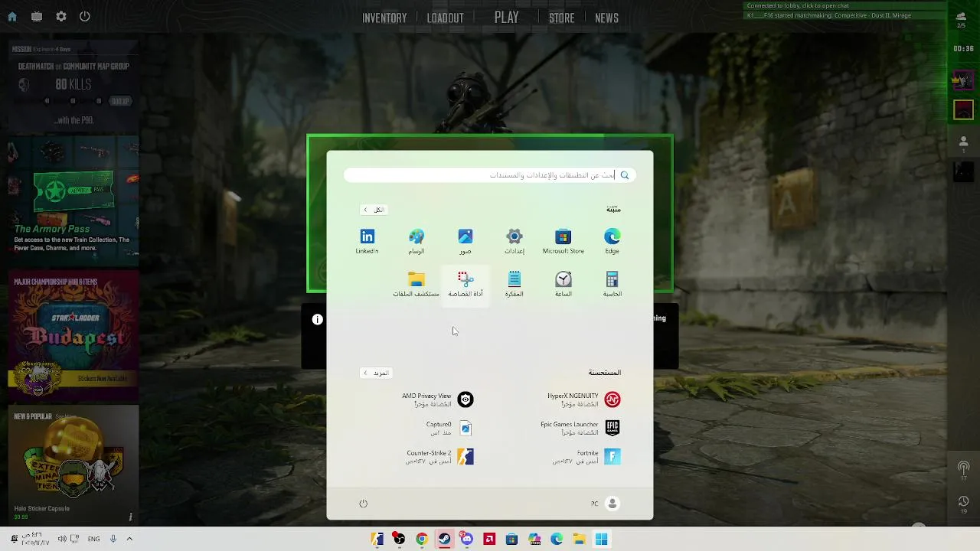Open Deathmatch mission panel
The image size is (980, 551).
pyautogui.click(x=73, y=86)
